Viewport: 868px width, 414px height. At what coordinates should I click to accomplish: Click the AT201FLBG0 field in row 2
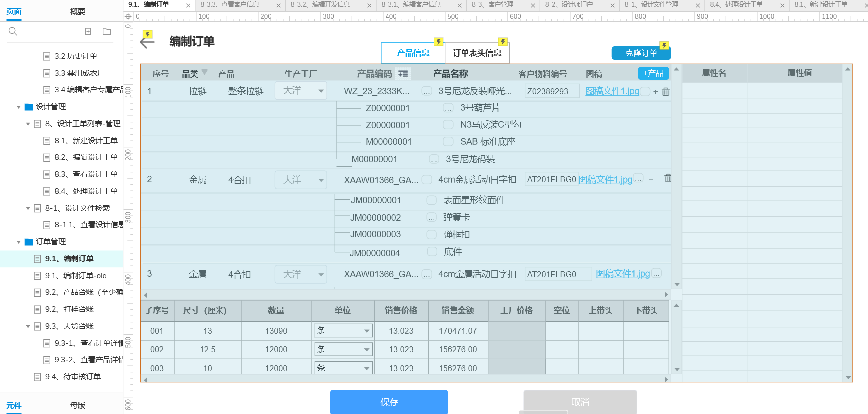coord(552,179)
